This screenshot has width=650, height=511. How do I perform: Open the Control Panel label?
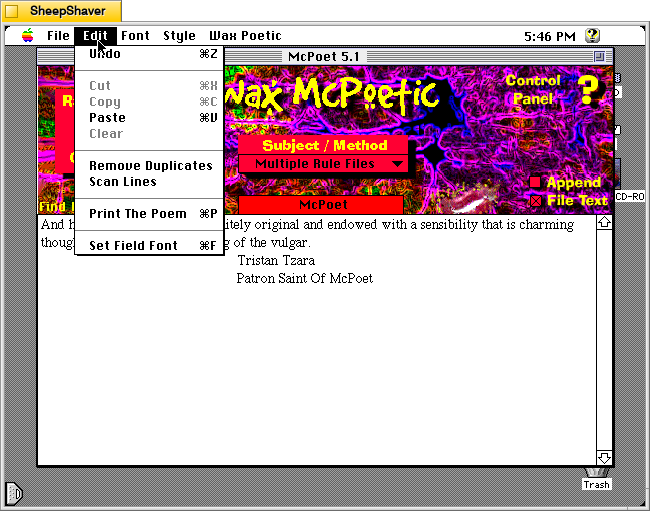pyautogui.click(x=533, y=90)
